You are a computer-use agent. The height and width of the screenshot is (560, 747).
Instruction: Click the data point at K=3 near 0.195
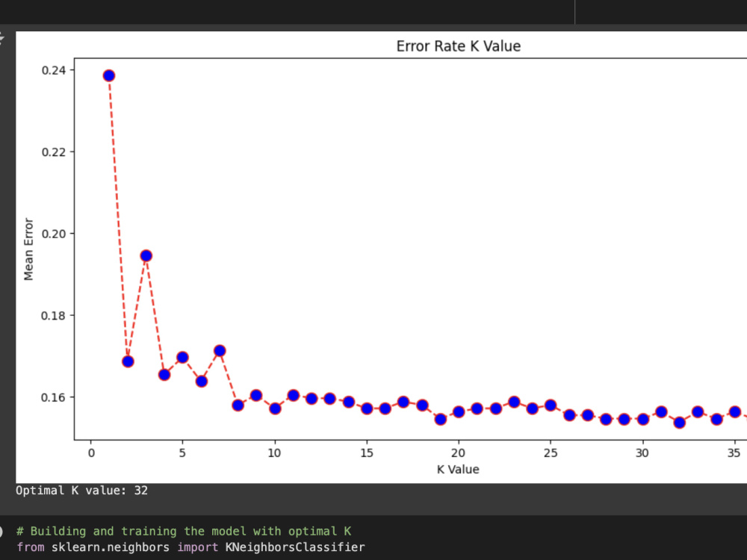[x=146, y=255]
